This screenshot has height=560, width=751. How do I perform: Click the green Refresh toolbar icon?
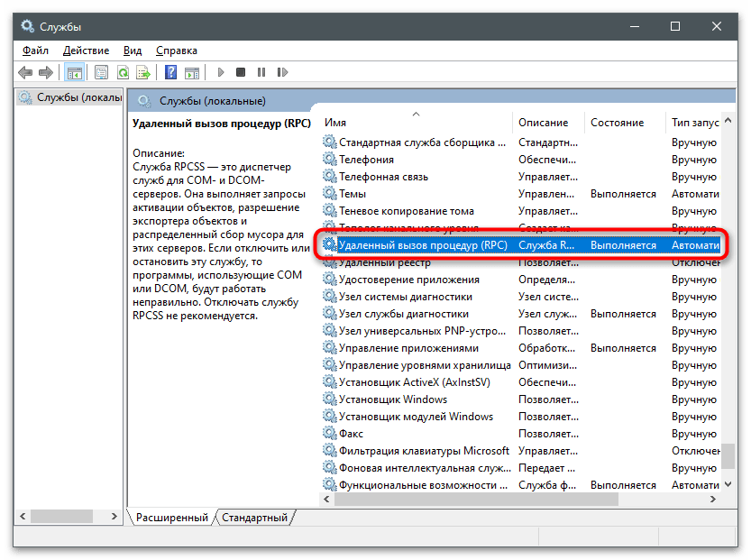pos(122,72)
